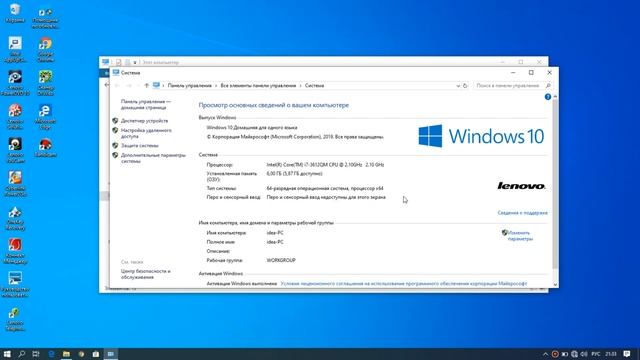The width and height of the screenshot is (640, 360).
Task: Expand the address bar history dropdown
Action: click(x=458, y=86)
